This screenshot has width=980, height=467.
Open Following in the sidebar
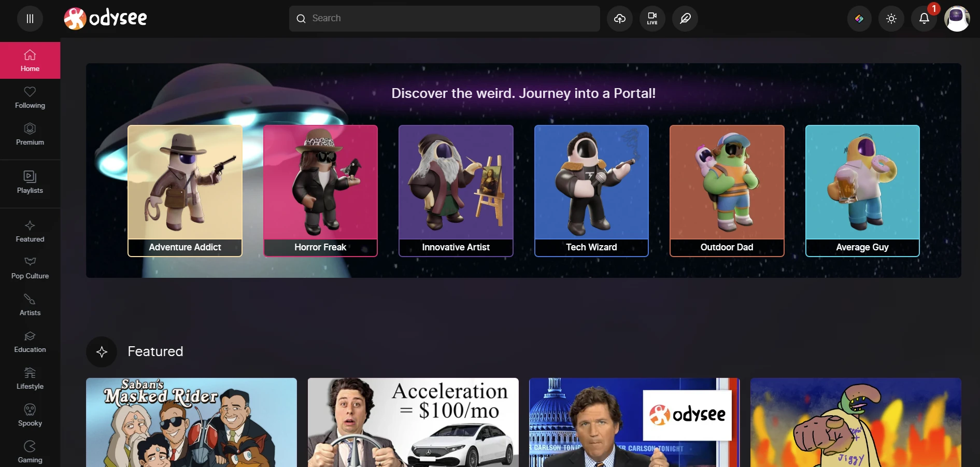coord(30,97)
